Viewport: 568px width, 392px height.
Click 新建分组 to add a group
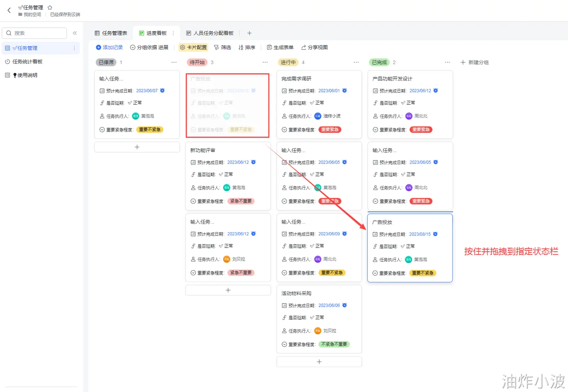click(474, 62)
